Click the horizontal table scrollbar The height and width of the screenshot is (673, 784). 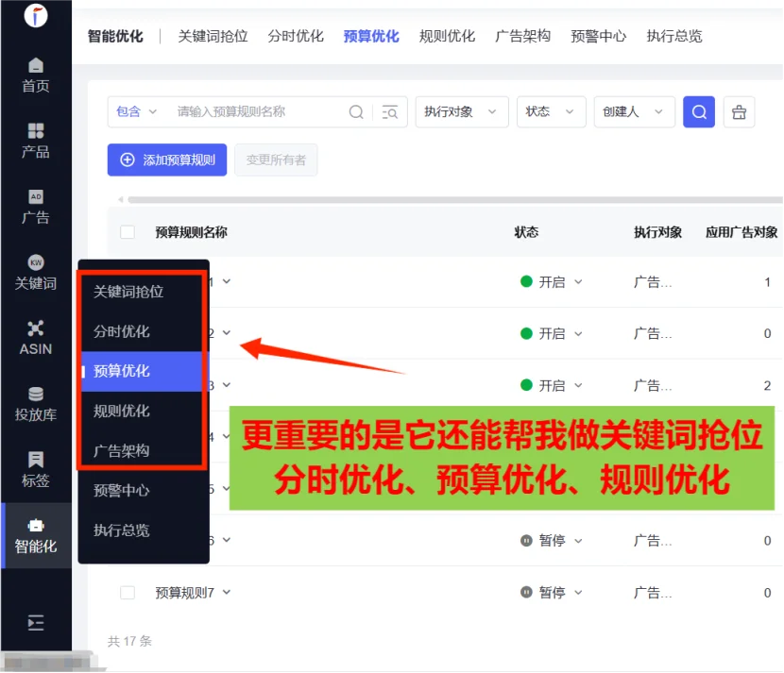[455, 200]
